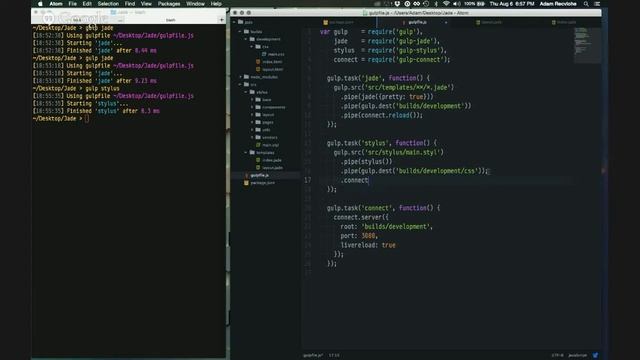
Task: Open index.html under development folder
Action: coord(272,62)
